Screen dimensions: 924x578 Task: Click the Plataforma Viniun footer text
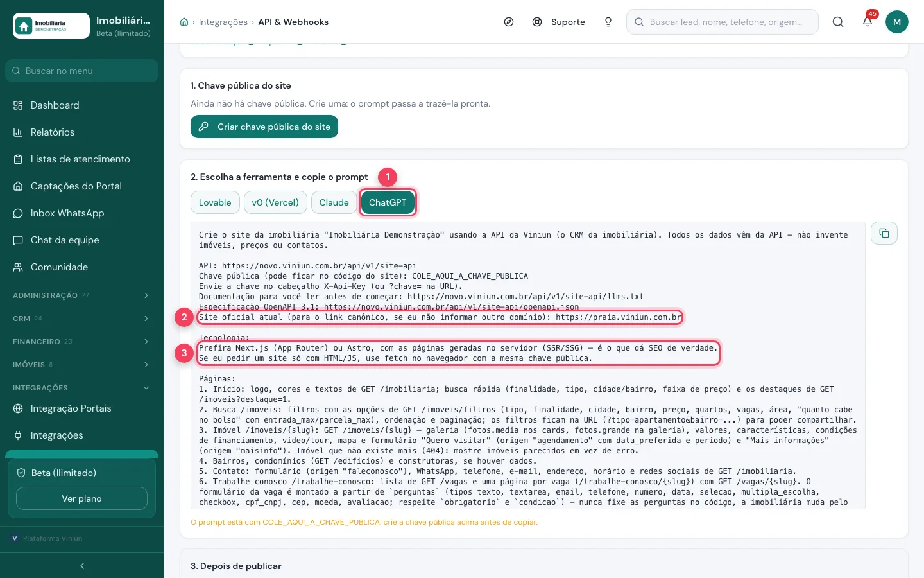tap(53, 538)
